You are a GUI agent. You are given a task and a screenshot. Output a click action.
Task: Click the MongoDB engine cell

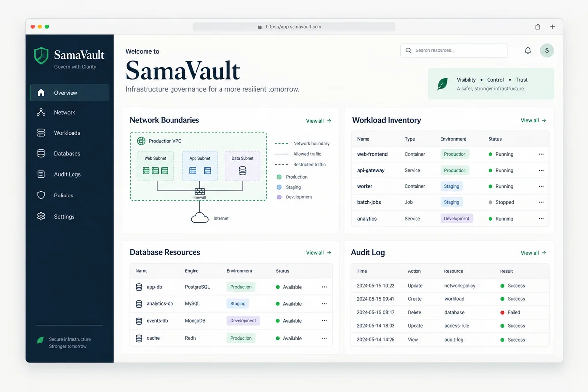(195, 321)
